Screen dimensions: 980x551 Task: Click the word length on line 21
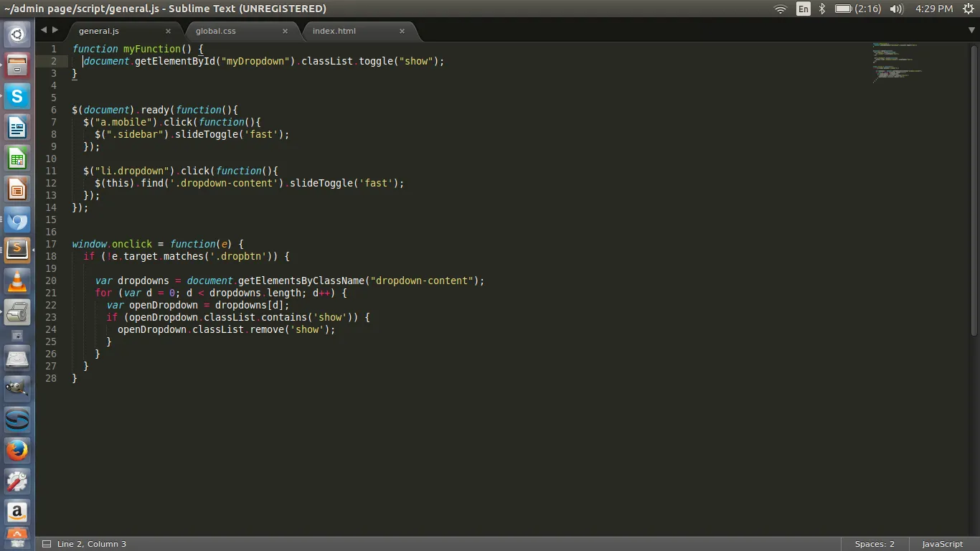[x=284, y=293]
